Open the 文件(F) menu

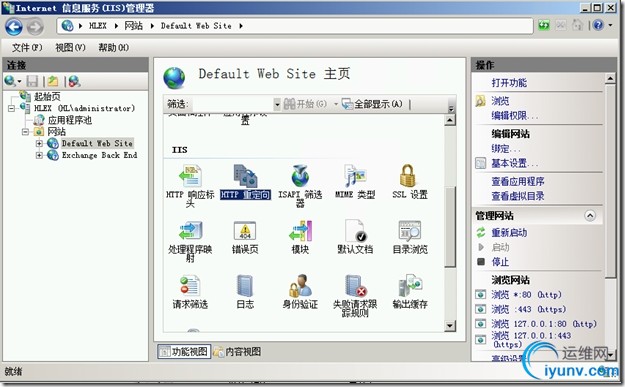(27, 48)
